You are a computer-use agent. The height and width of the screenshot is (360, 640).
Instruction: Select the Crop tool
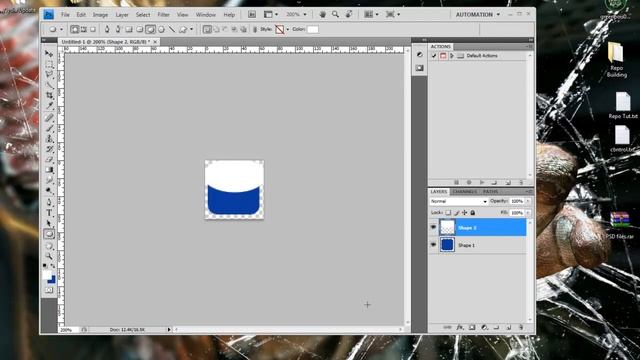[x=49, y=96]
